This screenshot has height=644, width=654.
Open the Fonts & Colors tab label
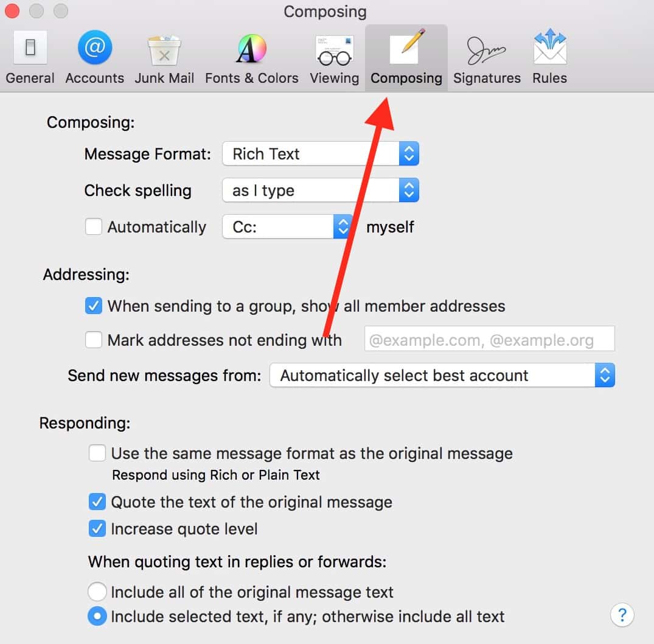(x=251, y=78)
